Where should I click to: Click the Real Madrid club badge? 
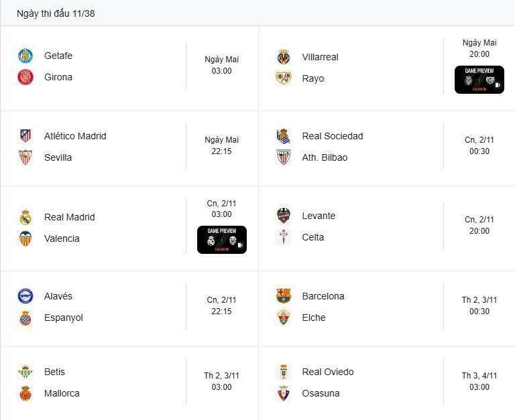(25, 217)
